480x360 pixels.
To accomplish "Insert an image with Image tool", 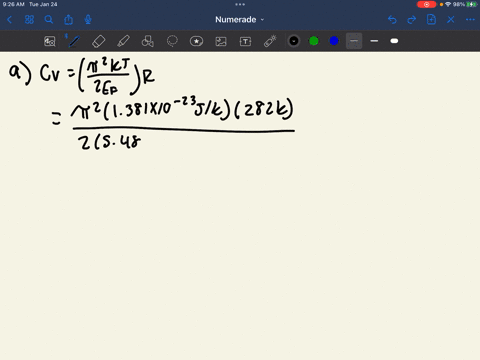I will coord(221,41).
